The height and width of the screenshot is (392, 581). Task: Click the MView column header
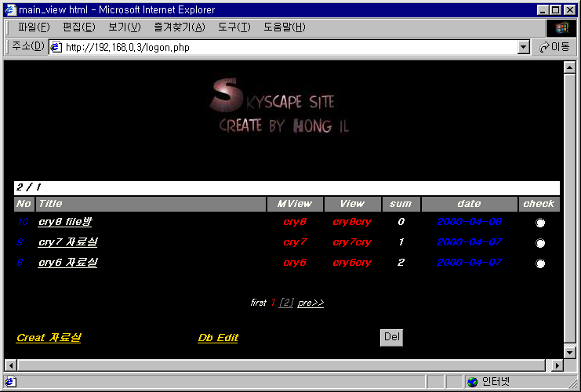(x=295, y=204)
